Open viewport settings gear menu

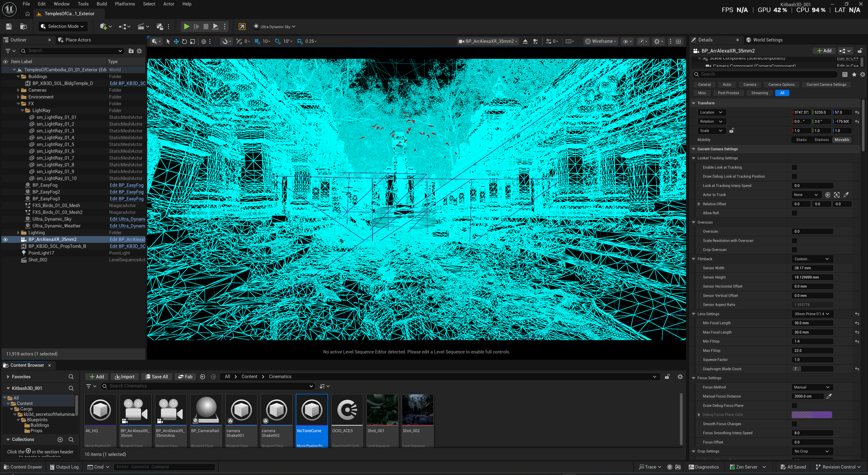[x=659, y=41]
